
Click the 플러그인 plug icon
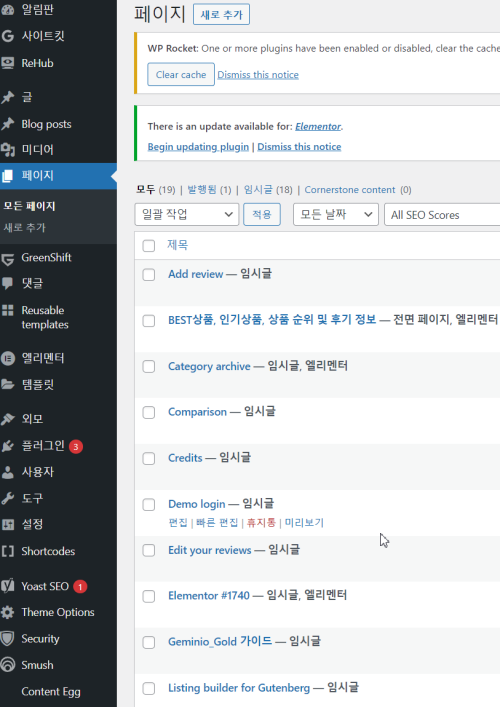(7, 446)
